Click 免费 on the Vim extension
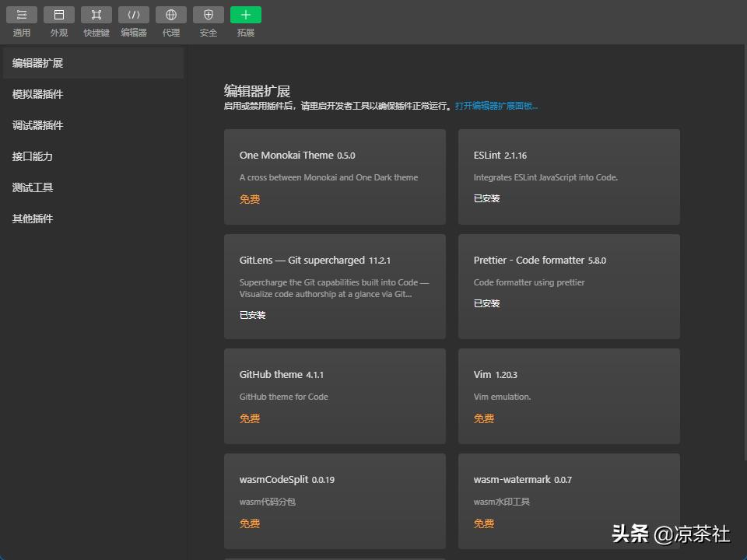The height and width of the screenshot is (560, 747). point(484,418)
